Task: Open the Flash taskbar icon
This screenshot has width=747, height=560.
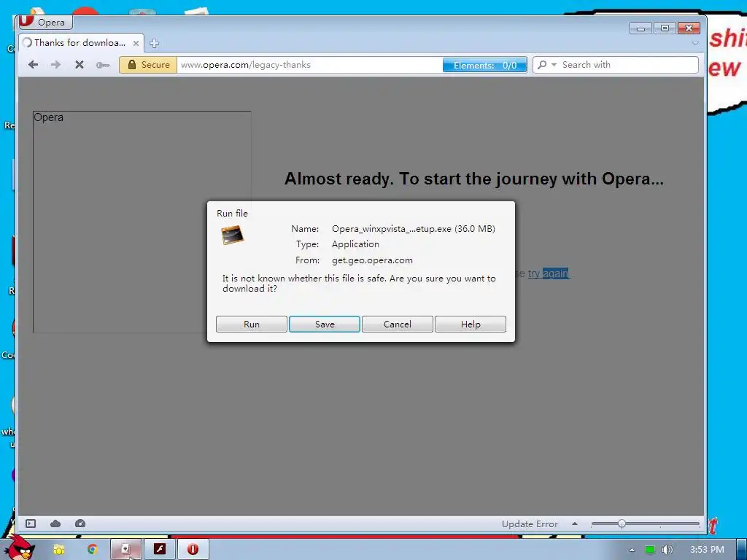Action: click(x=160, y=549)
